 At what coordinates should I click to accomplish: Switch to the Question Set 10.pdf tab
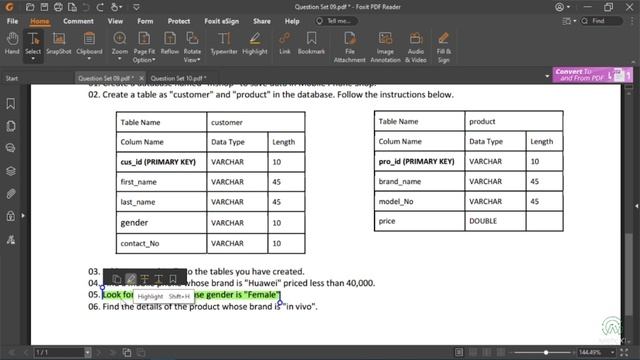(178, 78)
